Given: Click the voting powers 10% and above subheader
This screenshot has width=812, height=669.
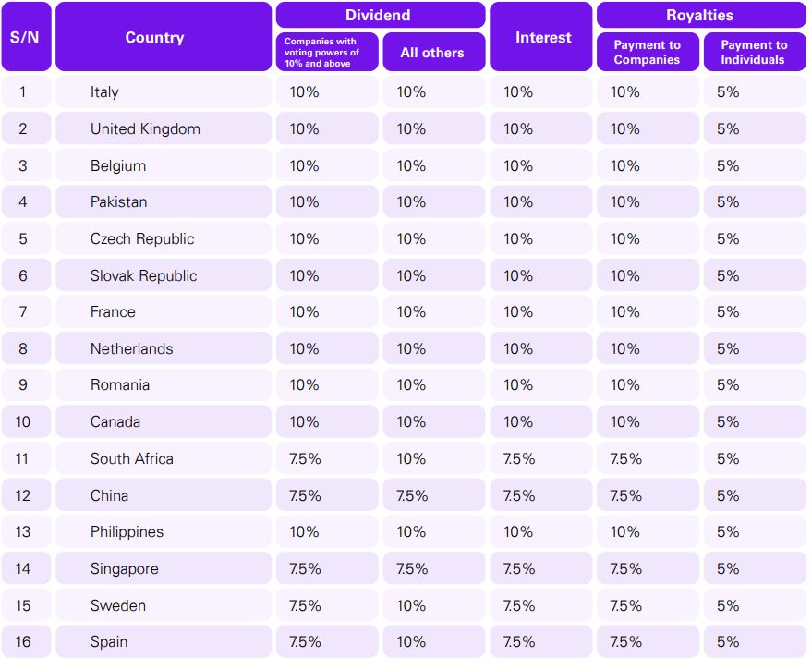Looking at the screenshot, I should [x=326, y=53].
